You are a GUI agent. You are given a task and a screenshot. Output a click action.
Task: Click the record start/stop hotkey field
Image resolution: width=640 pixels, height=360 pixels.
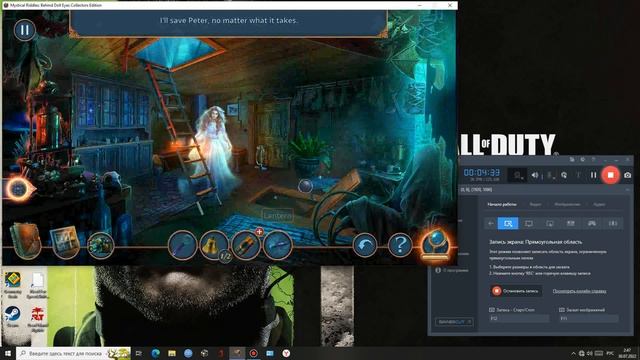519,318
